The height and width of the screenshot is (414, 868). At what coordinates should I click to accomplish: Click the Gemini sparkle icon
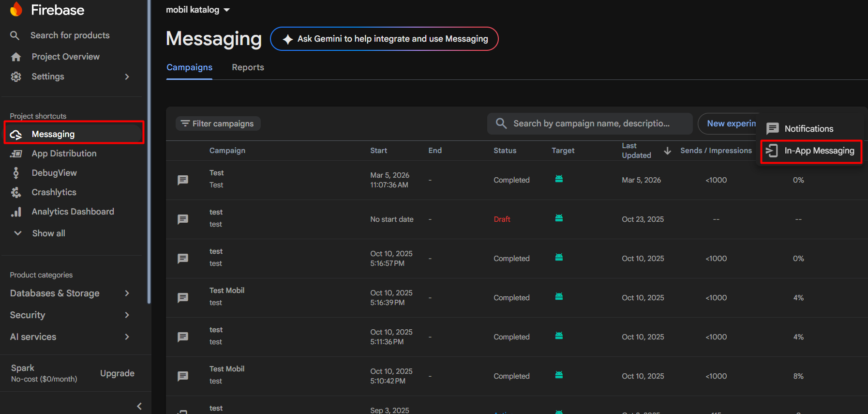pyautogui.click(x=288, y=39)
